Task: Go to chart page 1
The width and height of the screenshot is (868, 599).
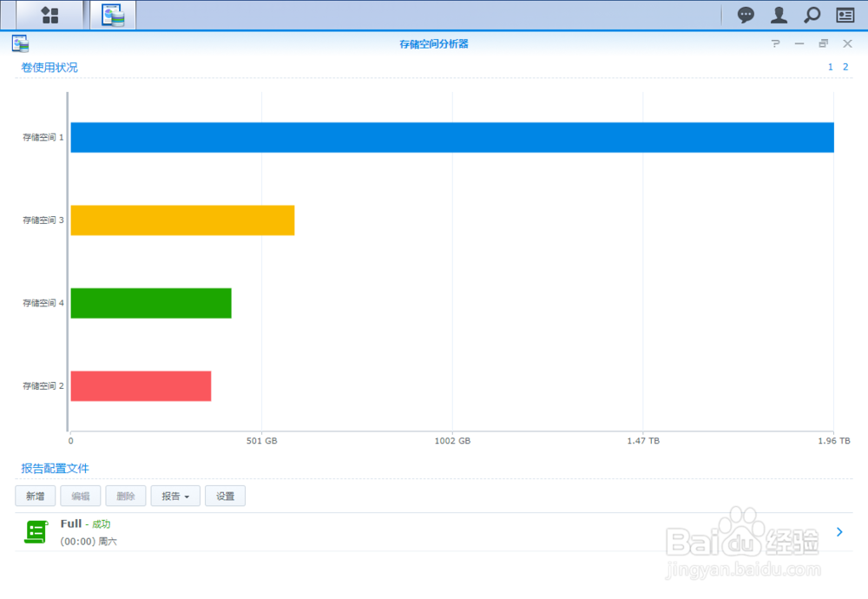Action: (831, 67)
